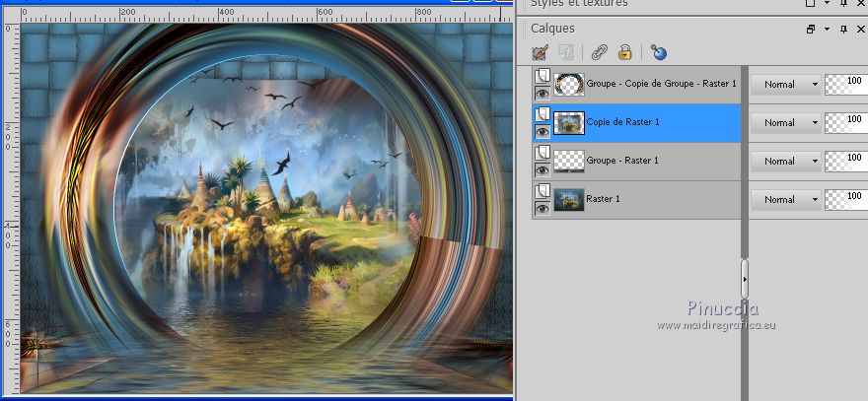Click the canvas image with the circular frame

(266, 208)
